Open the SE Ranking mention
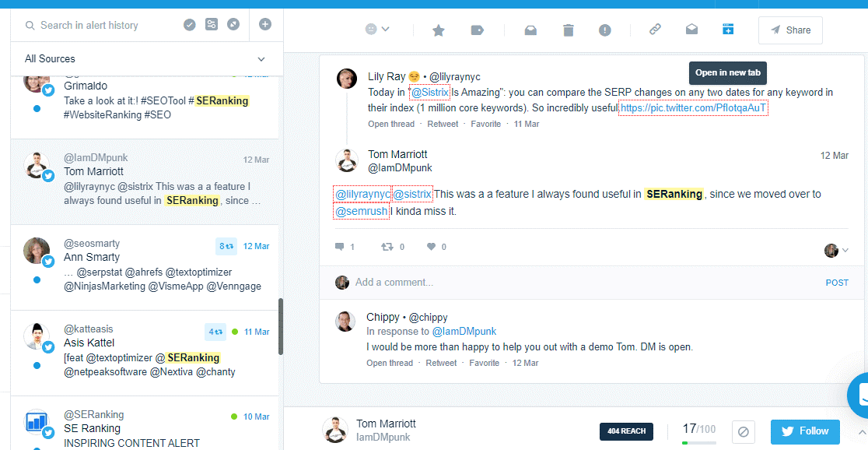Image resolution: width=868 pixels, height=450 pixels. point(145,424)
